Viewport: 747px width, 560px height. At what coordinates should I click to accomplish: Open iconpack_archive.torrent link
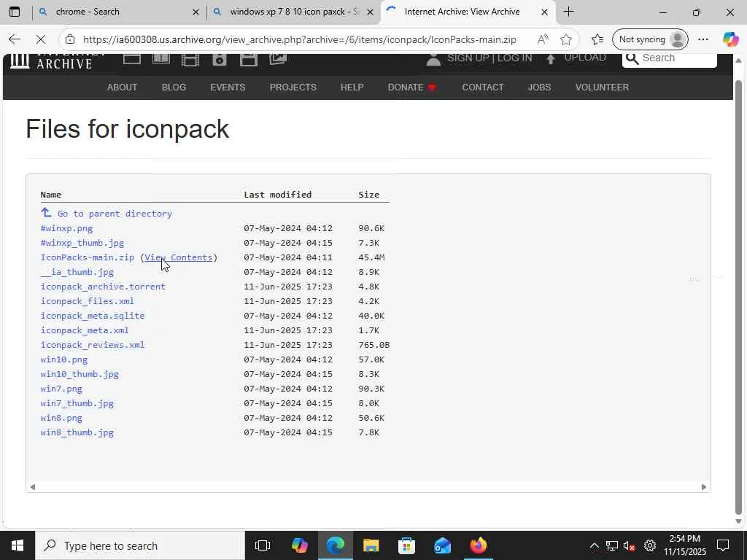pyautogui.click(x=103, y=287)
